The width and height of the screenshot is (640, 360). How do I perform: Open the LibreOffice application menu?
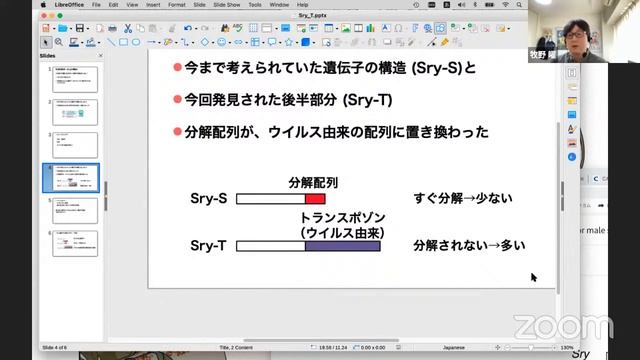[x=69, y=5]
